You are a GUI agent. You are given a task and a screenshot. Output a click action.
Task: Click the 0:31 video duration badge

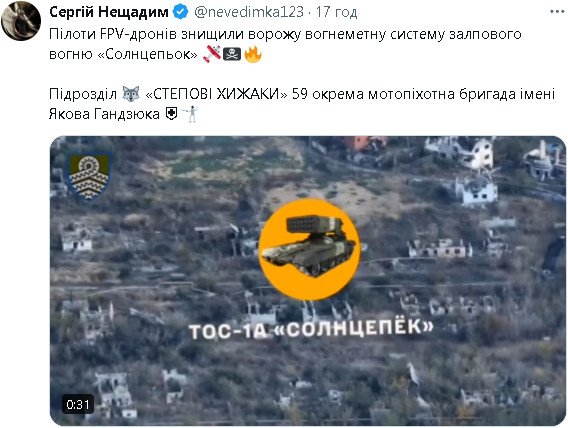coord(78,404)
